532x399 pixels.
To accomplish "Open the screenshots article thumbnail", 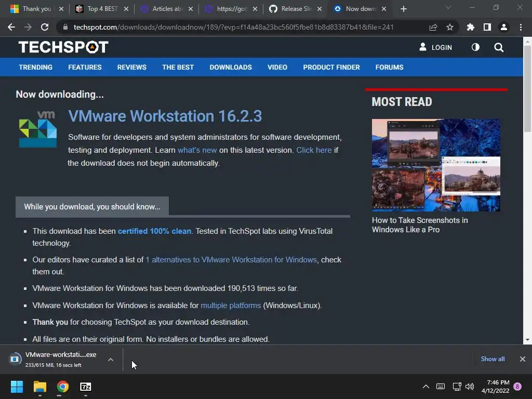I will pyautogui.click(x=436, y=165).
